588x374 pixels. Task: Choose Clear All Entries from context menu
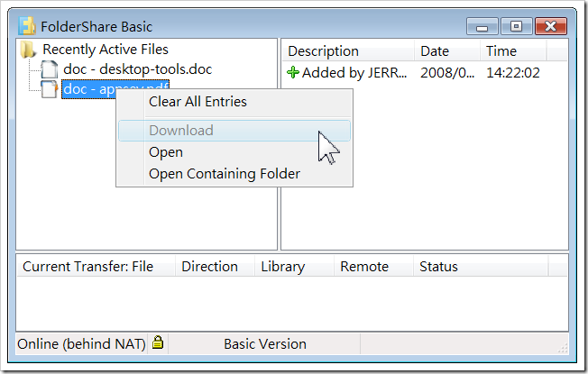pos(234,102)
